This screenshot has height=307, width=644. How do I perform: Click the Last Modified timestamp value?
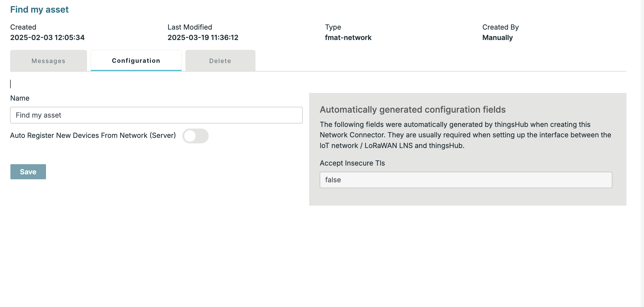203,38
